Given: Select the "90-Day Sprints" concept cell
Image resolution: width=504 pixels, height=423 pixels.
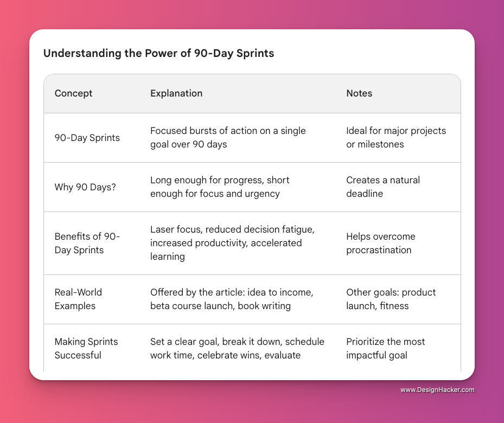Looking at the screenshot, I should click(87, 138).
